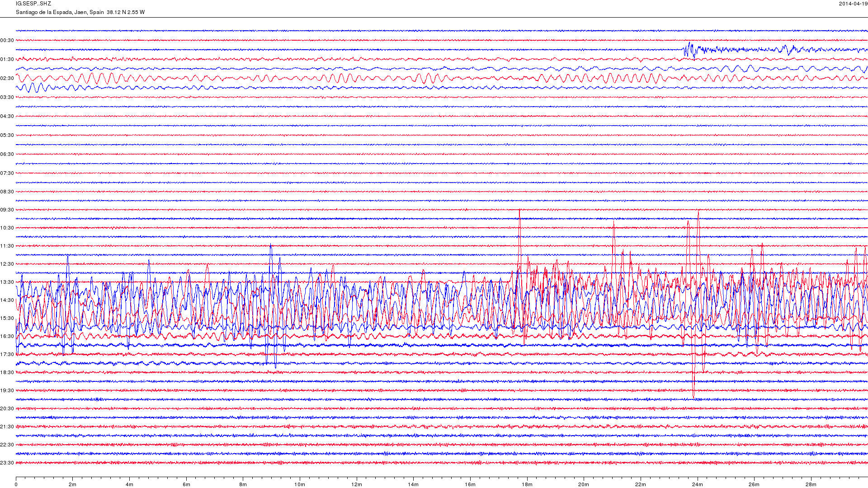Click the 14m axis tick label
This screenshot has height=488, width=868.
tap(413, 485)
